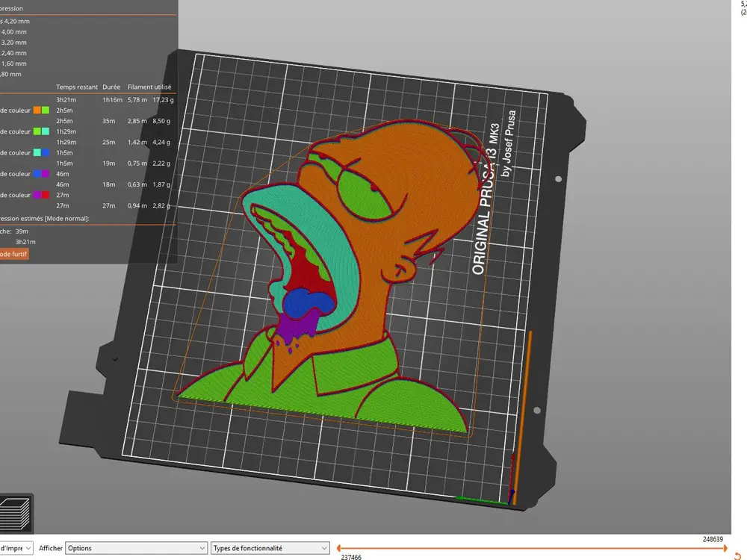Click the 'Durée' column header
Image resolution: width=747 pixels, height=560 pixels.
click(x=111, y=87)
